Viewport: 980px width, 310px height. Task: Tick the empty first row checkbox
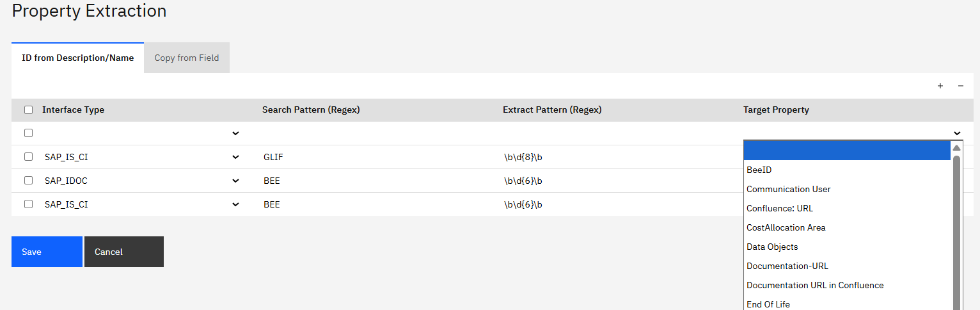pyautogui.click(x=28, y=133)
